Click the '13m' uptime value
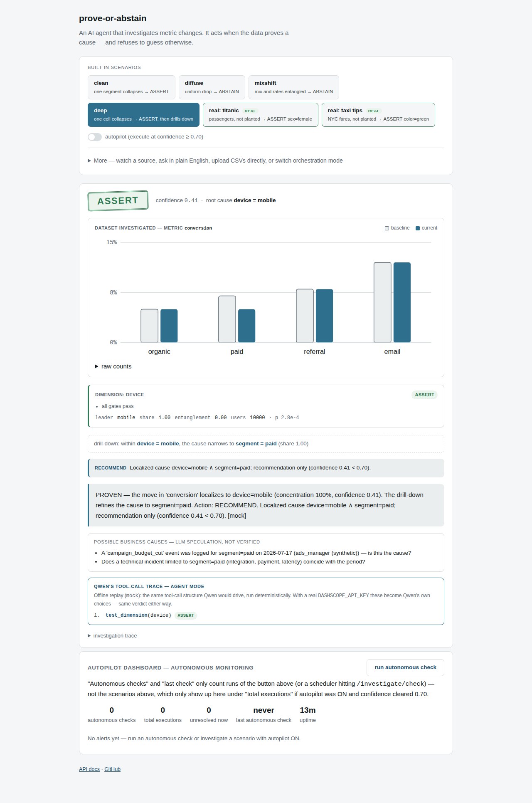This screenshot has width=532, height=803. [308, 710]
